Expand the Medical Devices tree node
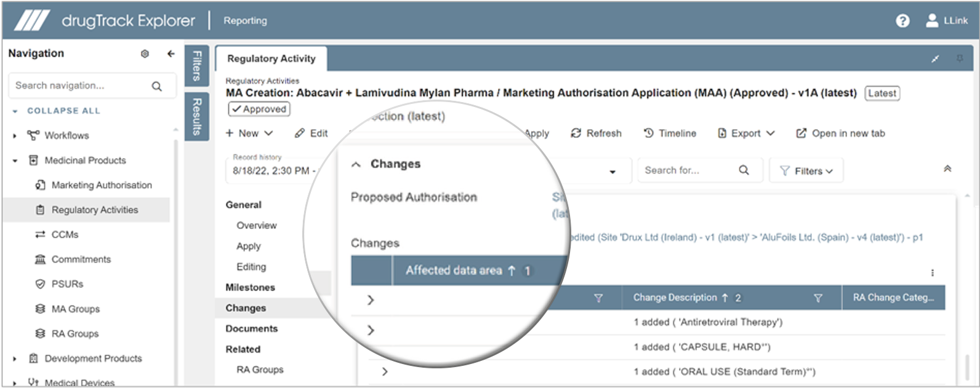Image resolution: width=980 pixels, height=388 pixels. 15,383
